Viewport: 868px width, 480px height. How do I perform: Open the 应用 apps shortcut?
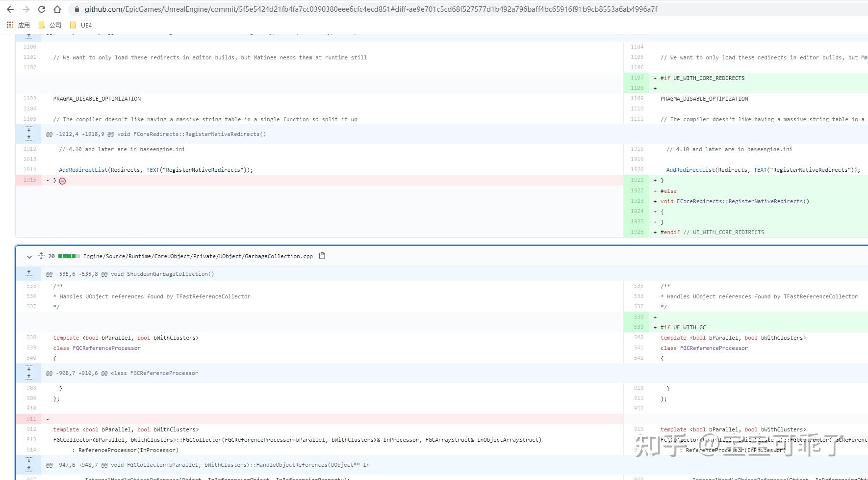tap(18, 25)
